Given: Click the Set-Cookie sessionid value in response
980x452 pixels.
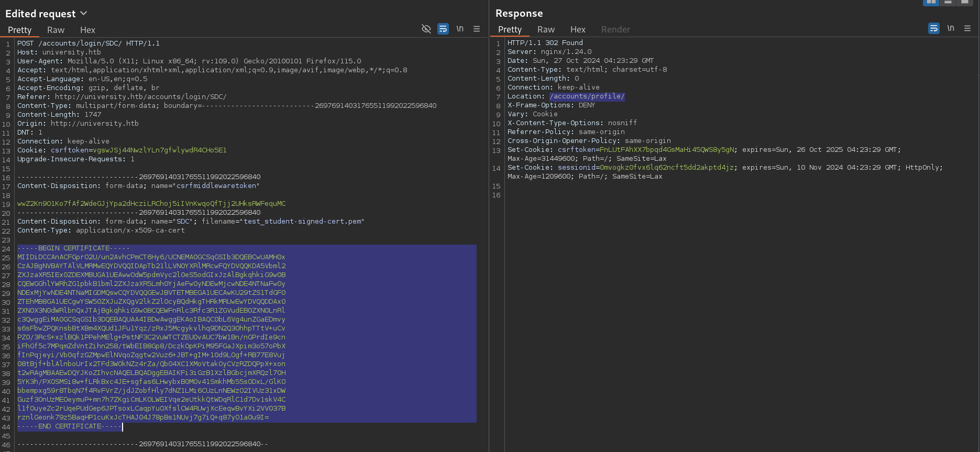Looking at the screenshot, I should (667, 168).
